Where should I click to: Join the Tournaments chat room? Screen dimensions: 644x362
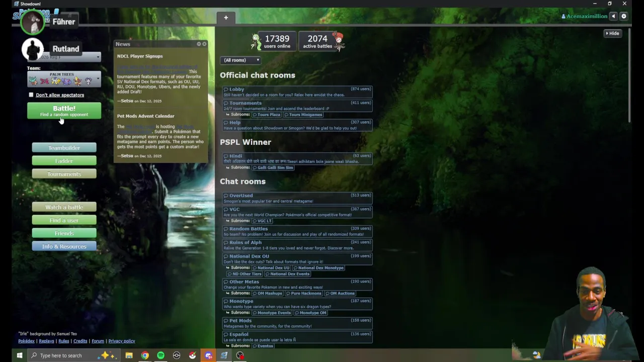coord(297,106)
